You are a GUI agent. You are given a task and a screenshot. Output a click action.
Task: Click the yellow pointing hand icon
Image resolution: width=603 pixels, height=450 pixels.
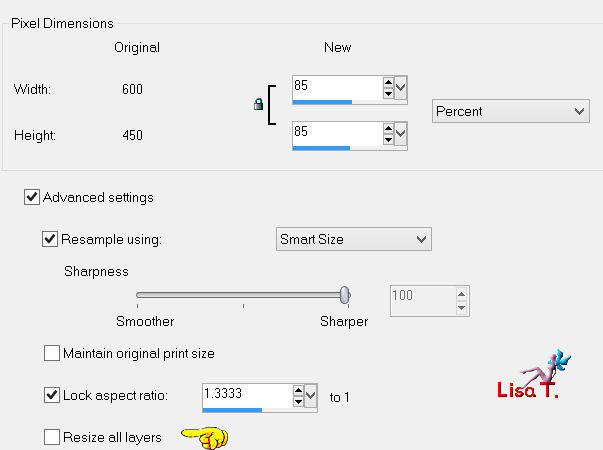tap(205, 438)
